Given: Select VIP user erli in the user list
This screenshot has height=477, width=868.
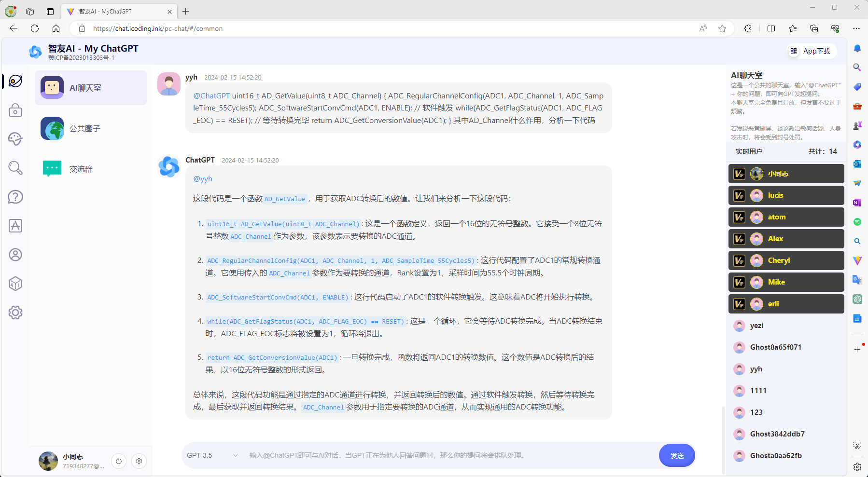Looking at the screenshot, I should click(786, 304).
